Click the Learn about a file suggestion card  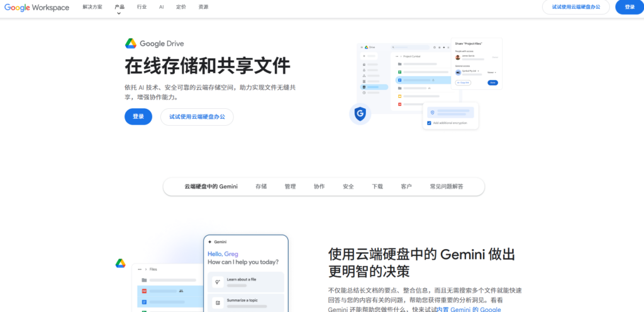(x=245, y=281)
